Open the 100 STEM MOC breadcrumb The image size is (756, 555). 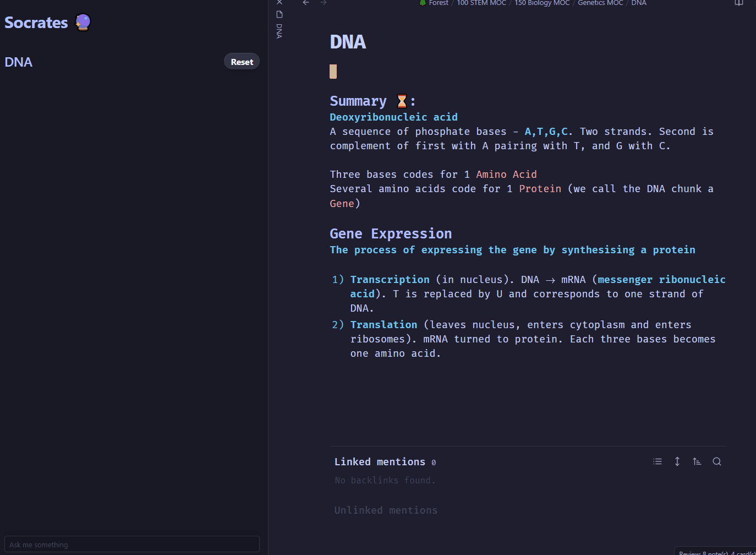point(481,3)
